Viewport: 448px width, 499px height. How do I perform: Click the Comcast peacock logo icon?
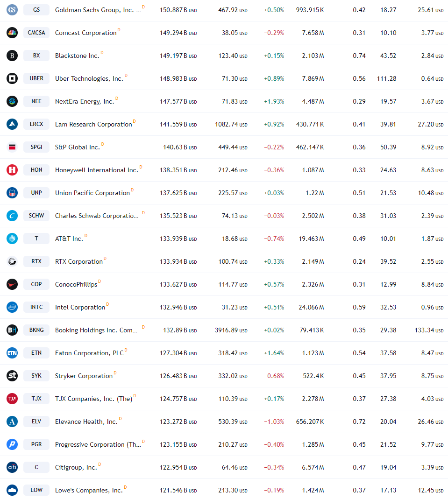(12, 33)
